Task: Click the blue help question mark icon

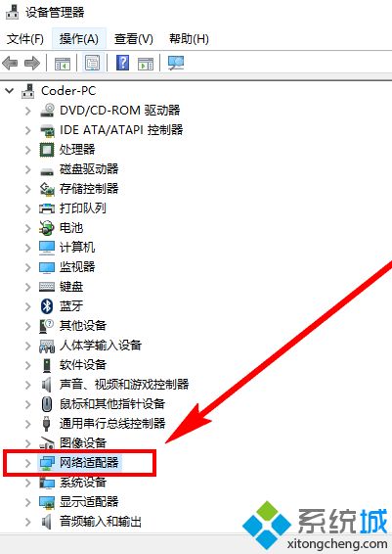Action: coord(122,63)
